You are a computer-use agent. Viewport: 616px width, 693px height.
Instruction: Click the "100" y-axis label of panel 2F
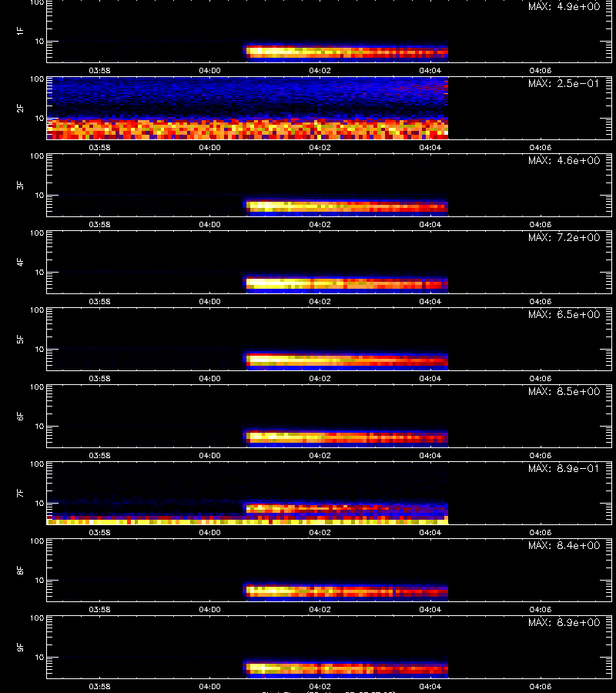pos(37,79)
